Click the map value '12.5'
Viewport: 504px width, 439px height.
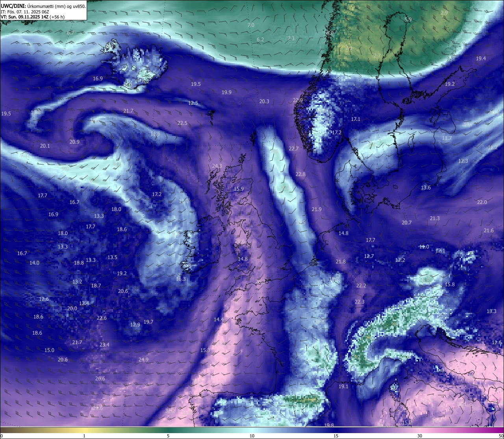pyautogui.click(x=193, y=103)
